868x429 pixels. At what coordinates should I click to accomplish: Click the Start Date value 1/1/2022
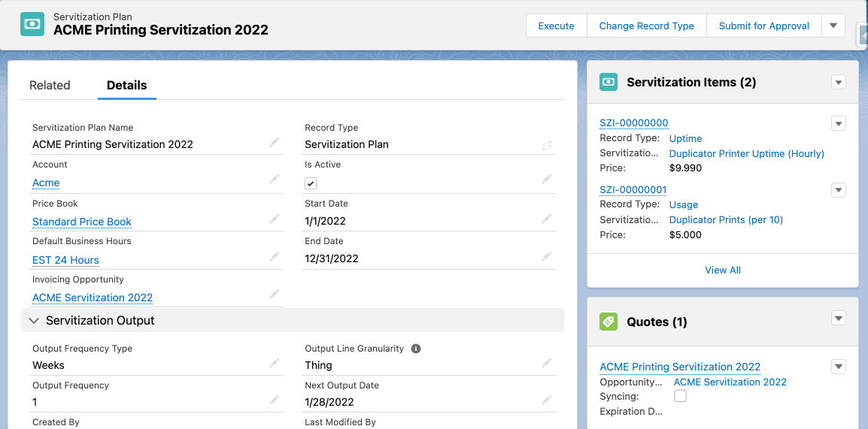pos(326,221)
